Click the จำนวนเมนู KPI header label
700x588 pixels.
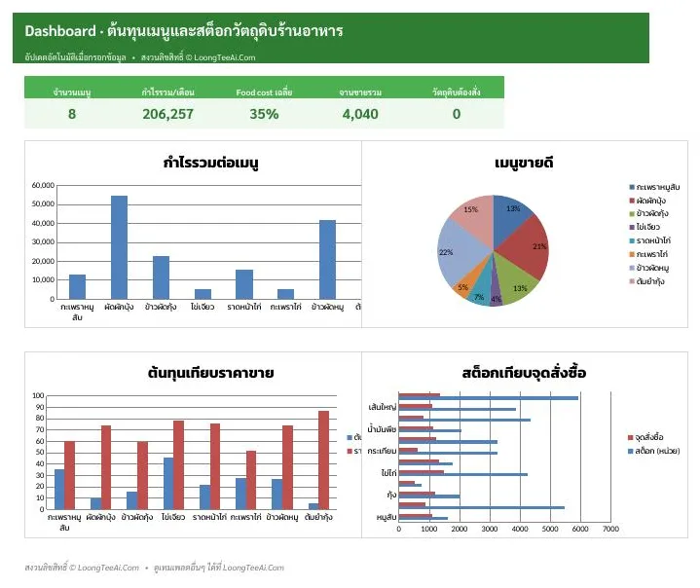[72, 92]
